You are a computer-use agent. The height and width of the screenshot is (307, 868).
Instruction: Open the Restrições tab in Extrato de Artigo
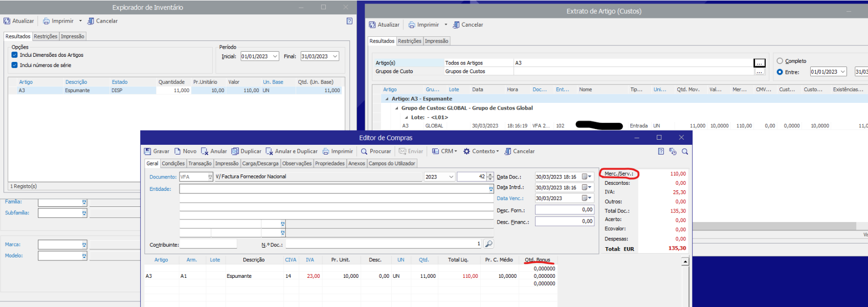click(409, 41)
